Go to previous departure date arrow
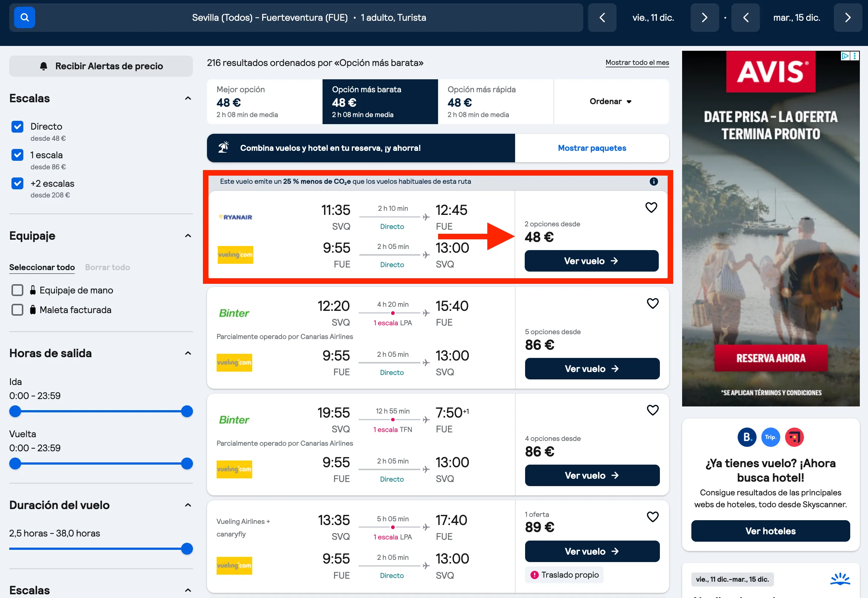Image resolution: width=868 pixels, height=598 pixels. click(602, 18)
